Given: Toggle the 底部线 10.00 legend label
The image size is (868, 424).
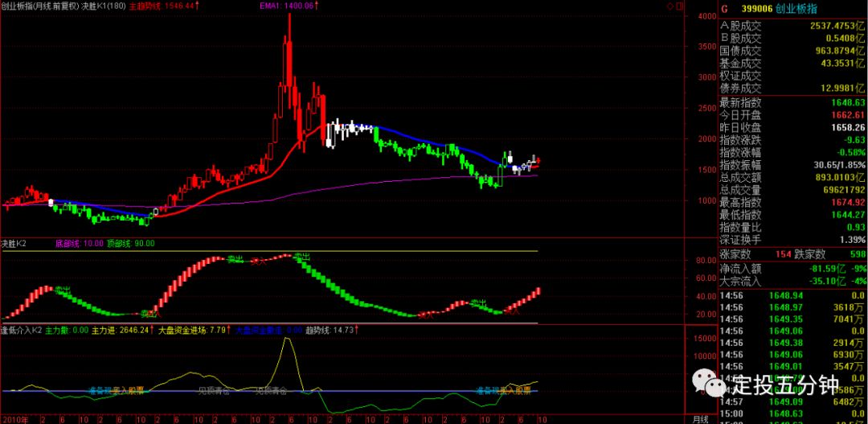Looking at the screenshot, I should click(79, 259).
